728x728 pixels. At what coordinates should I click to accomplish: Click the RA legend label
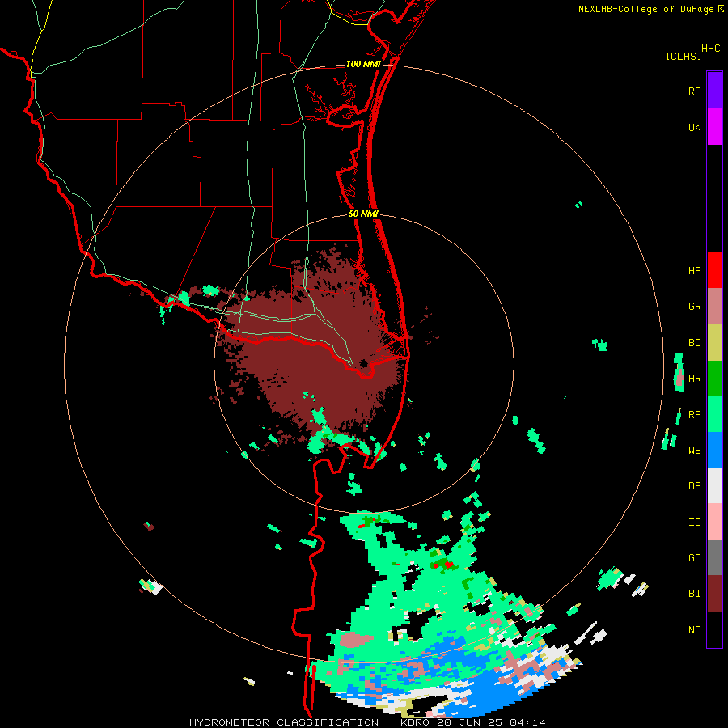(695, 415)
